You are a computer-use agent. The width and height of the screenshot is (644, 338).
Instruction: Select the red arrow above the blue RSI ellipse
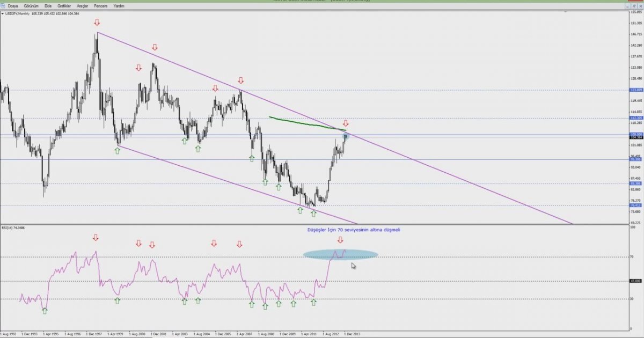click(340, 240)
